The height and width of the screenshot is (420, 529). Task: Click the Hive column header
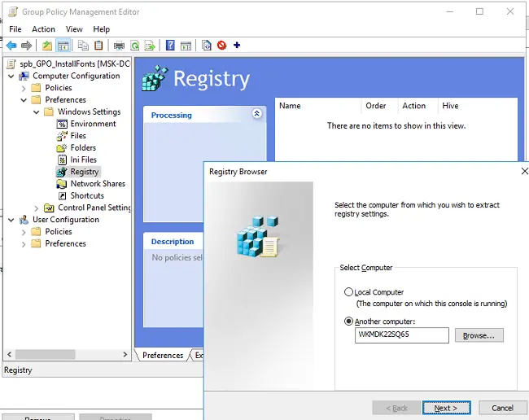478,106
